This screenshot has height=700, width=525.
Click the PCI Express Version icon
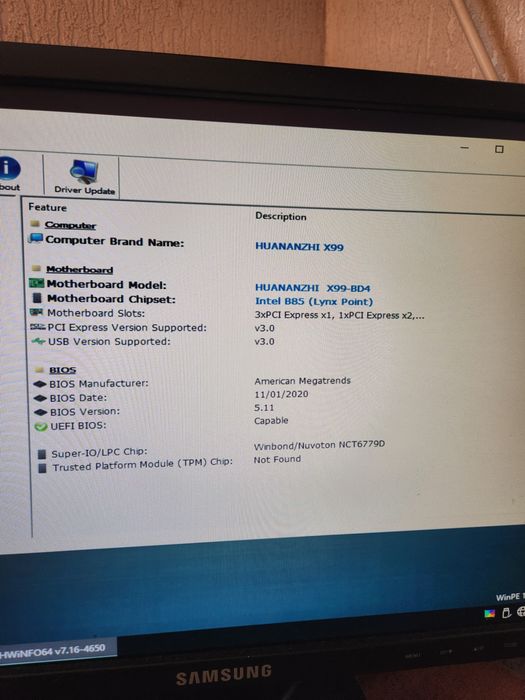point(38,327)
